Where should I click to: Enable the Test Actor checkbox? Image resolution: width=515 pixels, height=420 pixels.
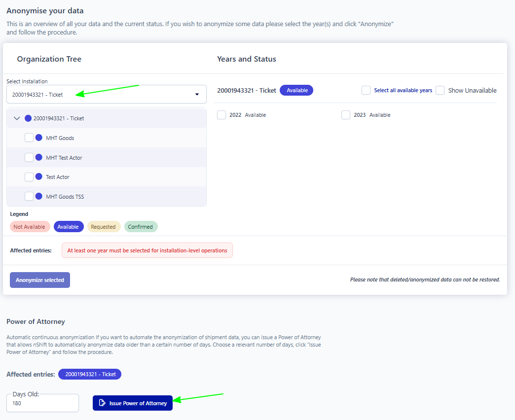[x=29, y=177]
